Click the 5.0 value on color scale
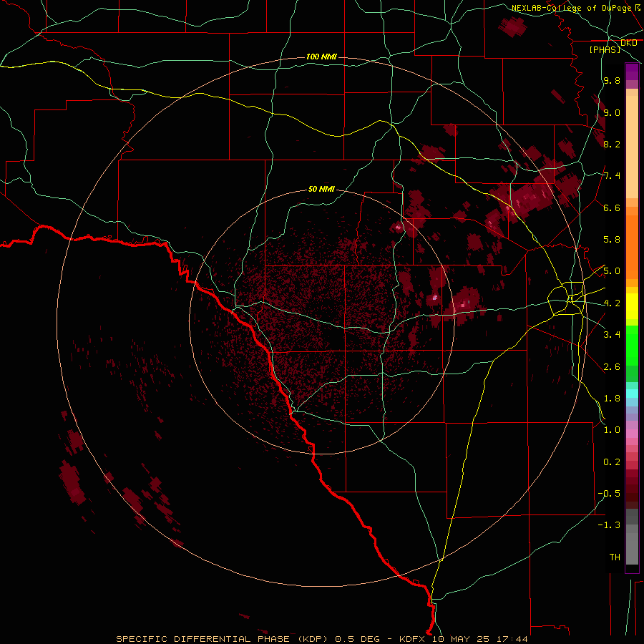The width and height of the screenshot is (644, 644). tap(612, 271)
